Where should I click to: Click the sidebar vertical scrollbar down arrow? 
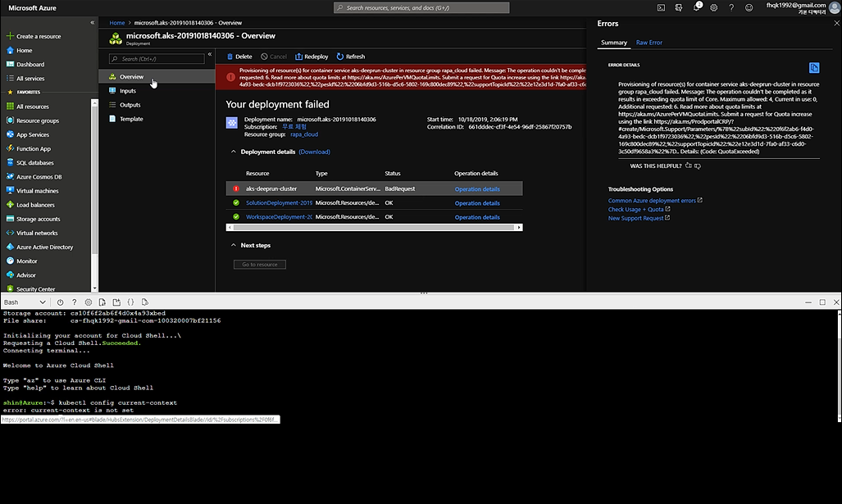[x=94, y=288]
